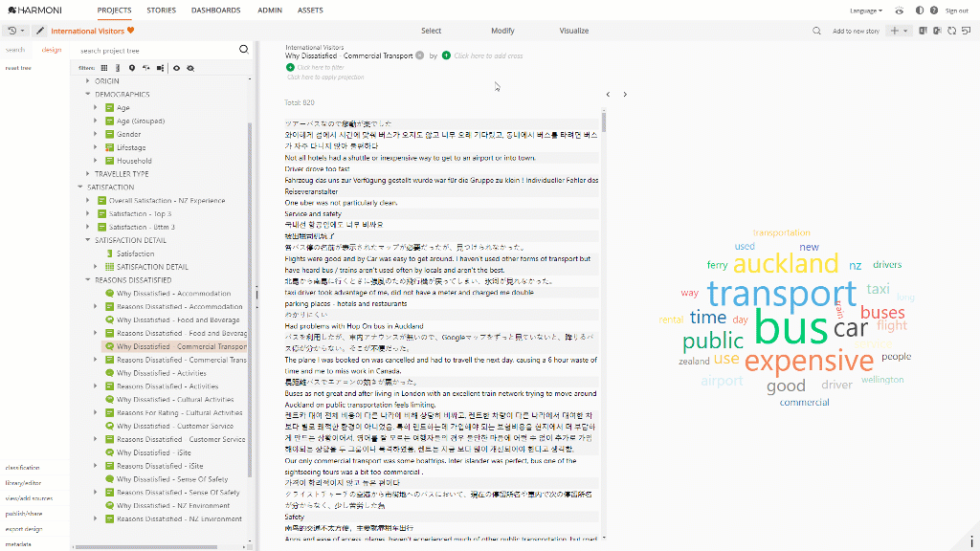Screen dimensions: 980x551
Task: Click publish/share in the left menu
Action: (x=24, y=514)
